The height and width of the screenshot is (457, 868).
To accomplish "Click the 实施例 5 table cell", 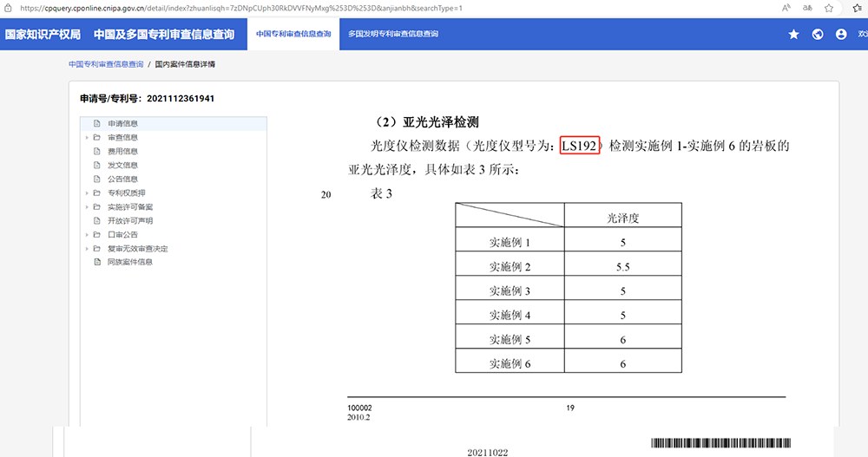I will pos(510,336).
